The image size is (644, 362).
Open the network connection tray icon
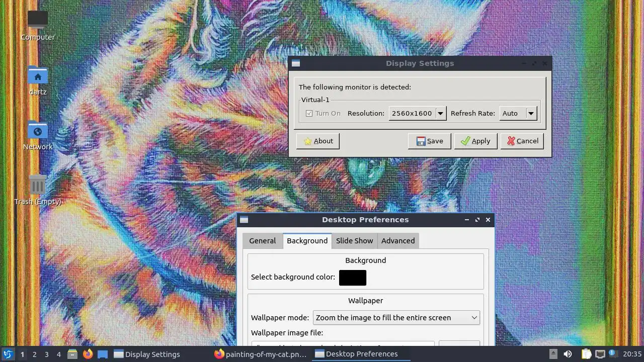pos(600,354)
